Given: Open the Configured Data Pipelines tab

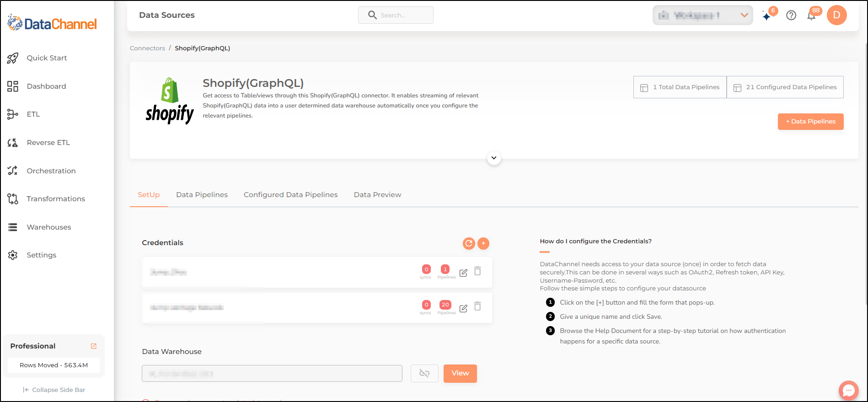Looking at the screenshot, I should tap(291, 195).
